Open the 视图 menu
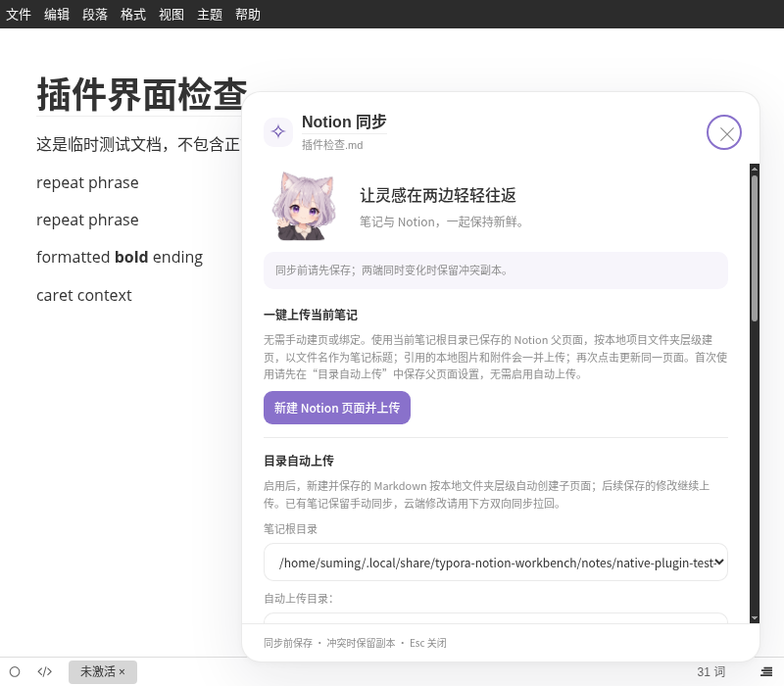The width and height of the screenshot is (784, 686). click(x=171, y=14)
